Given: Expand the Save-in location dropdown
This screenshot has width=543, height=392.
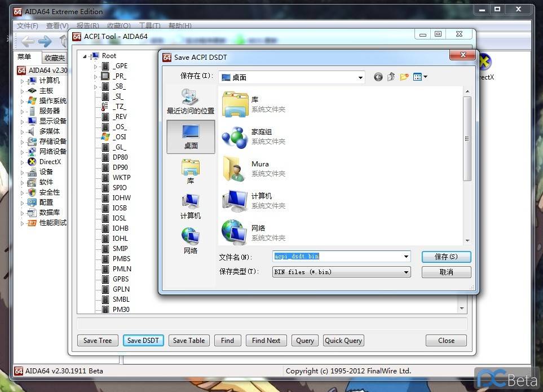Looking at the screenshot, I should click(360, 78).
